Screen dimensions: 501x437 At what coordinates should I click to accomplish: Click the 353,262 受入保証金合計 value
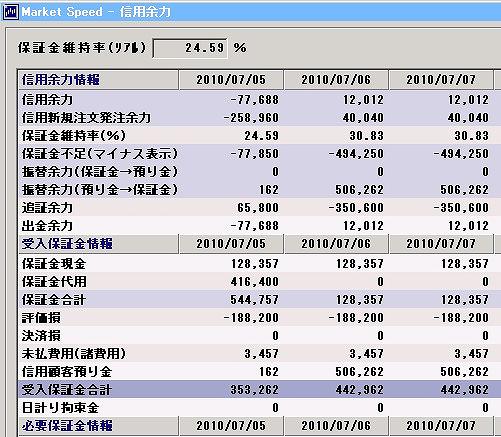tap(254, 390)
